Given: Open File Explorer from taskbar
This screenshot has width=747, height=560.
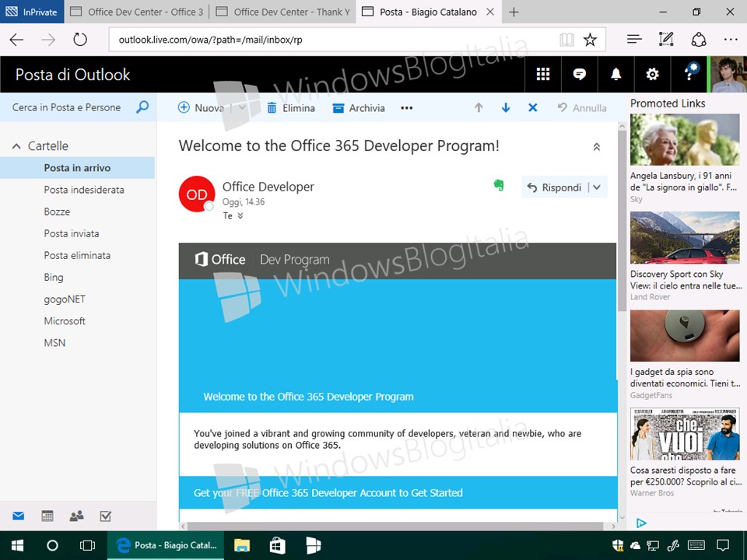Looking at the screenshot, I should (242, 546).
